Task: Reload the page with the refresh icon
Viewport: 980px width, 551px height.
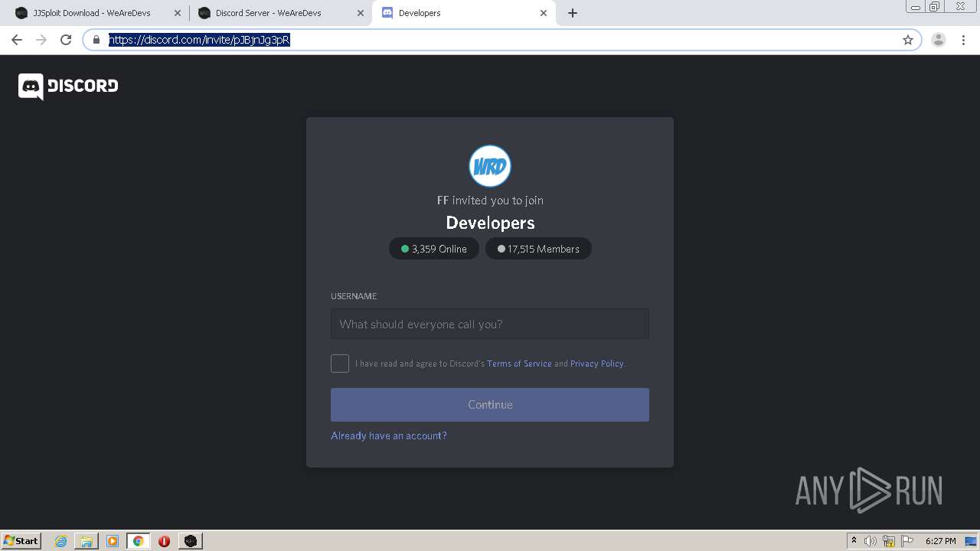Action: [66, 40]
